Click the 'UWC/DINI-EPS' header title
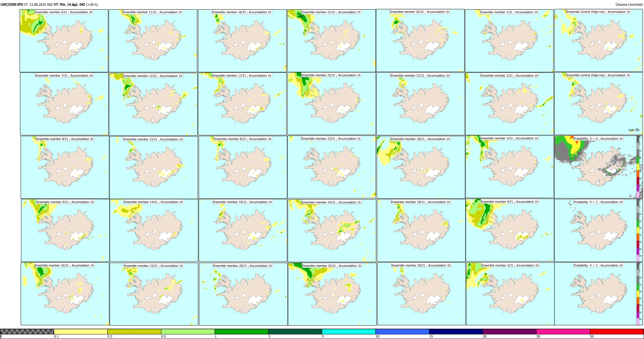 (x=12, y=4)
